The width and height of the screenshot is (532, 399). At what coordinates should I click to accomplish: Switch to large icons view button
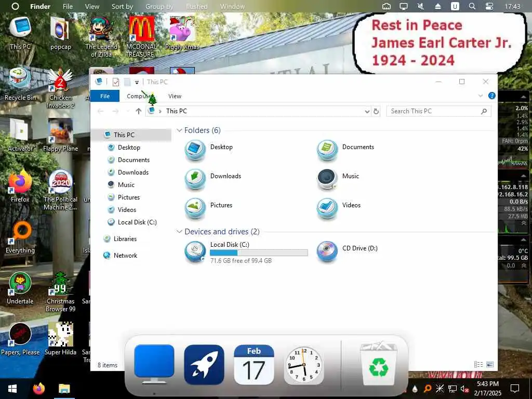tap(489, 364)
